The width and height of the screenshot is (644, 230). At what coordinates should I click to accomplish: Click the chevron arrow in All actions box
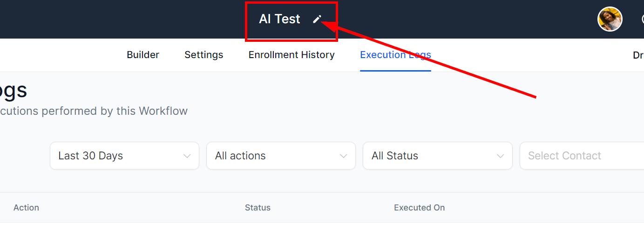[344, 156]
